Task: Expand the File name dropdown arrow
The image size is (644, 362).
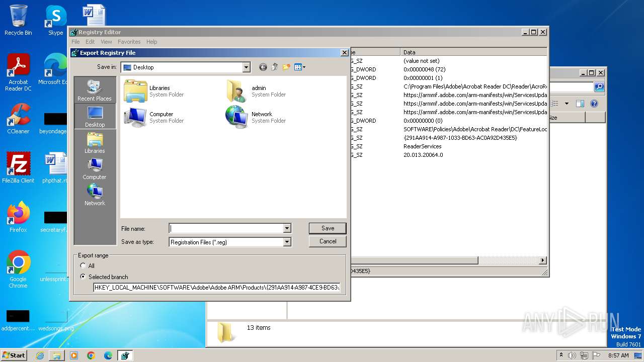Action: pyautogui.click(x=287, y=228)
